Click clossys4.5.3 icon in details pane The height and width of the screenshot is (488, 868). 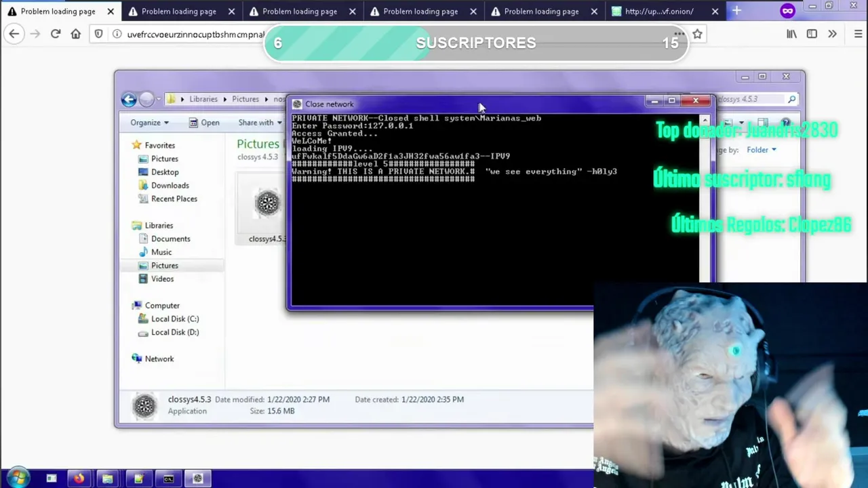tap(144, 405)
